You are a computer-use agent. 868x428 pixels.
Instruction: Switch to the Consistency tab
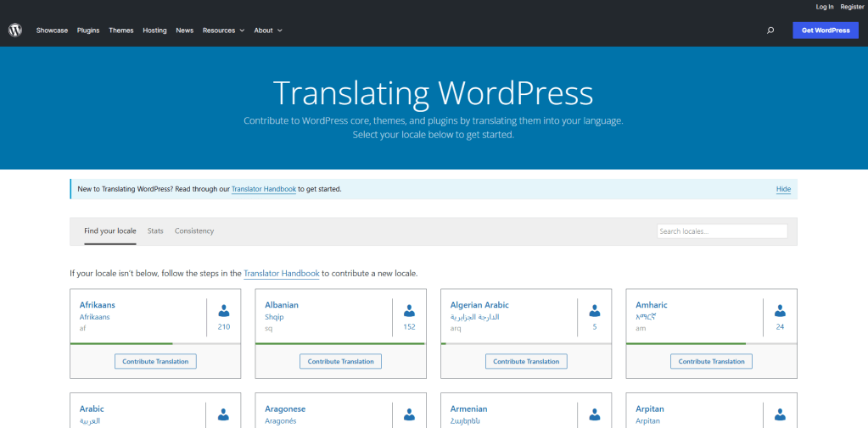click(194, 231)
